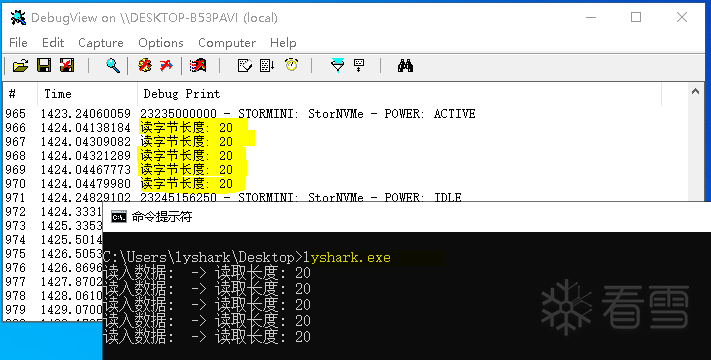Toggle the Capture Events toolbar icon
Image resolution: width=711 pixels, height=360 pixels.
point(198,66)
